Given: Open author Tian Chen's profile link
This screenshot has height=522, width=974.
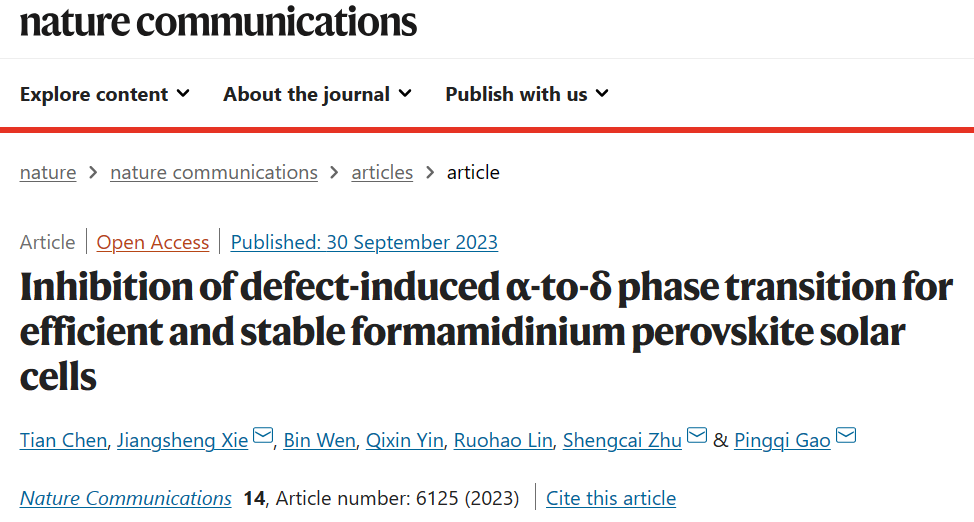Looking at the screenshot, I should tap(63, 440).
